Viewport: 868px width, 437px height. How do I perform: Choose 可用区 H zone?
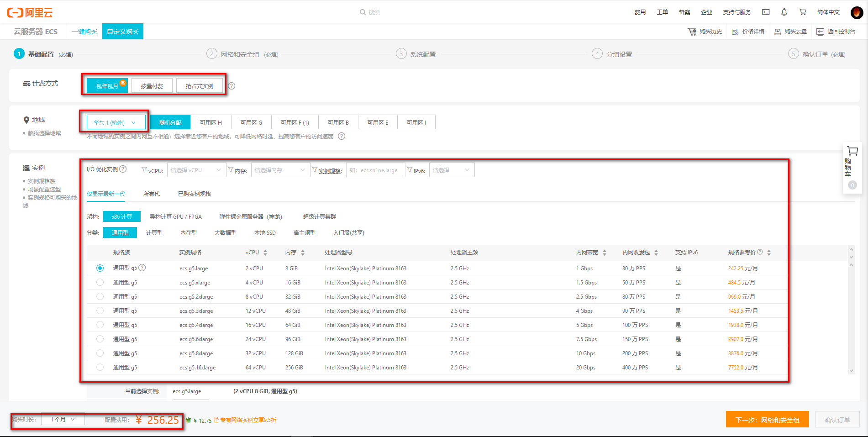click(211, 122)
